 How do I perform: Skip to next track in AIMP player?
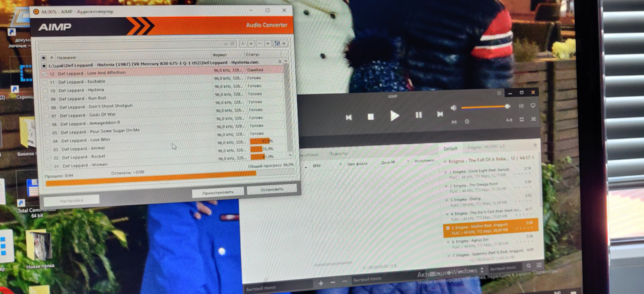click(440, 114)
